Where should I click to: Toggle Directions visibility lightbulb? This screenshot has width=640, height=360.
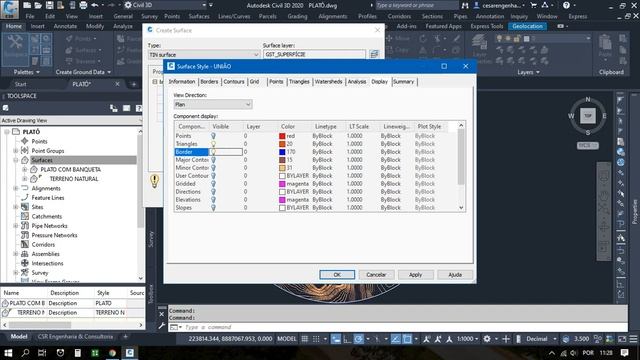pyautogui.click(x=213, y=192)
